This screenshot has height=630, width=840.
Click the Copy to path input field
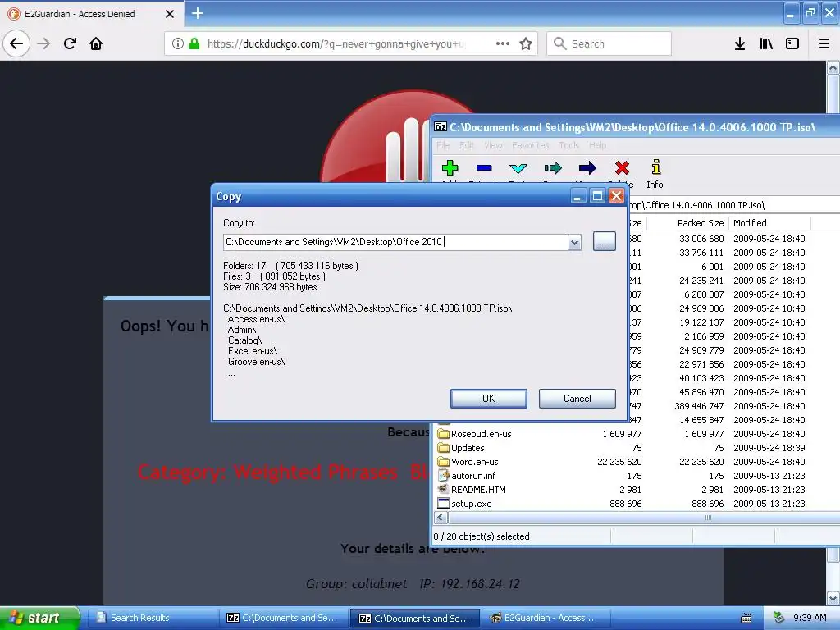point(396,242)
